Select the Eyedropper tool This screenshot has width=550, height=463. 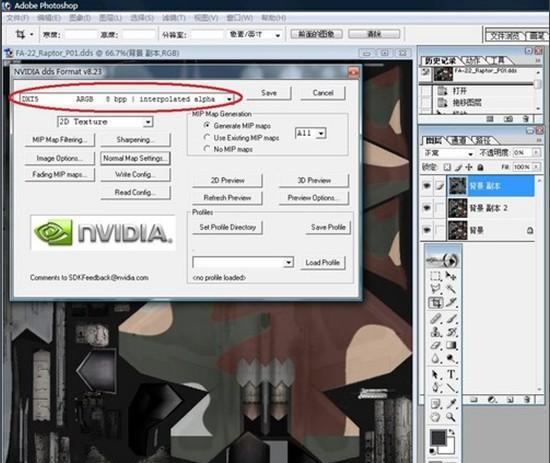click(451, 404)
